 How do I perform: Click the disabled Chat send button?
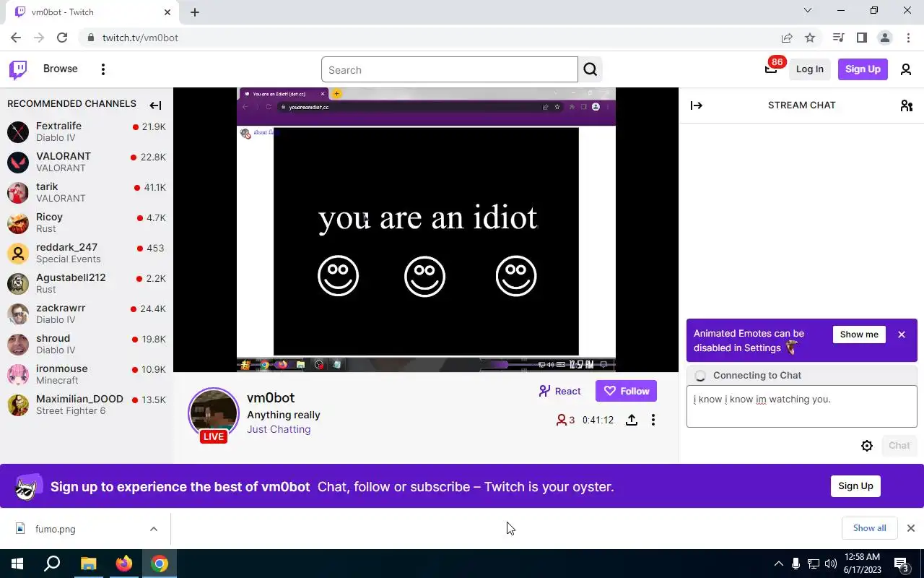tap(899, 446)
